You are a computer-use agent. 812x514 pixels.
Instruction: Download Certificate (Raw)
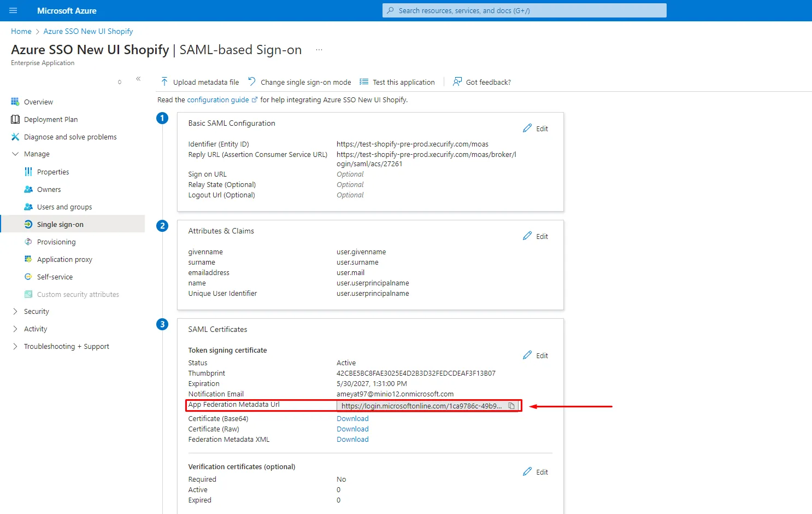point(352,429)
